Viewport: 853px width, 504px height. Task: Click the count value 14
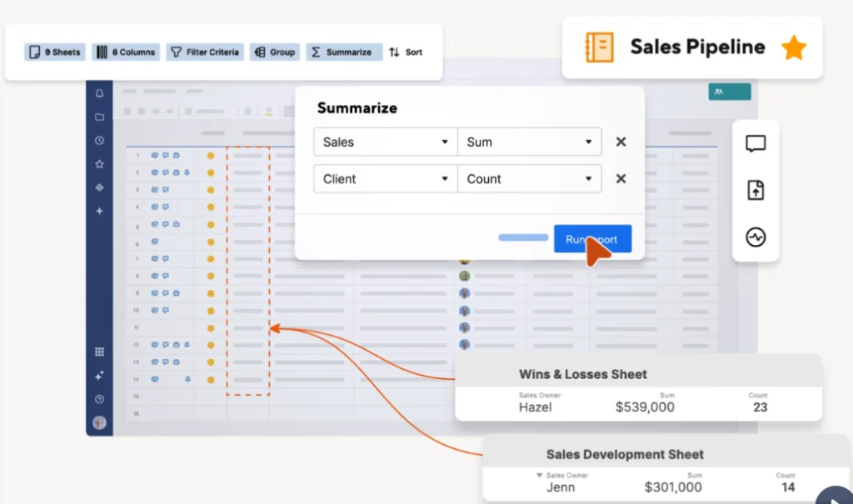[788, 487]
